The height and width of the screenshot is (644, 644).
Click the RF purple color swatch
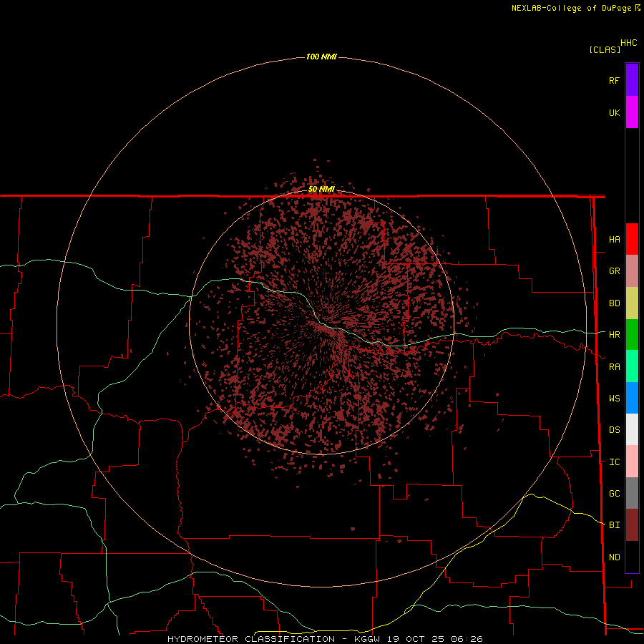pyautogui.click(x=632, y=80)
